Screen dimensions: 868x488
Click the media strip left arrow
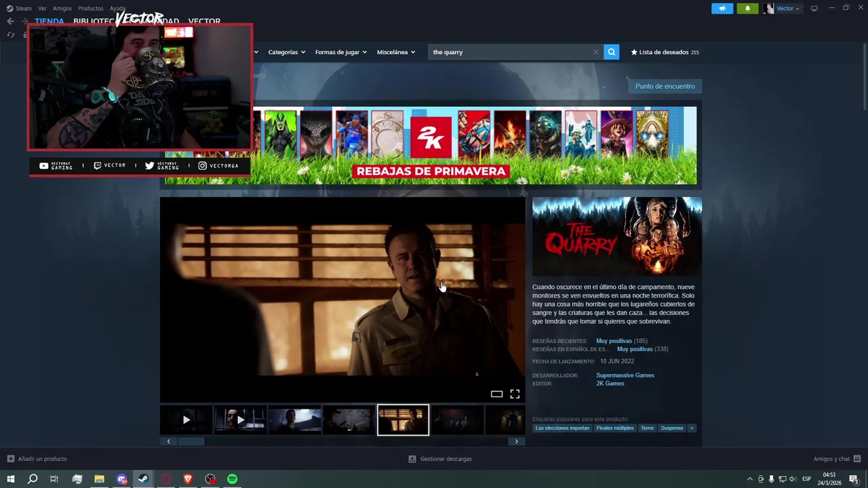point(169,441)
